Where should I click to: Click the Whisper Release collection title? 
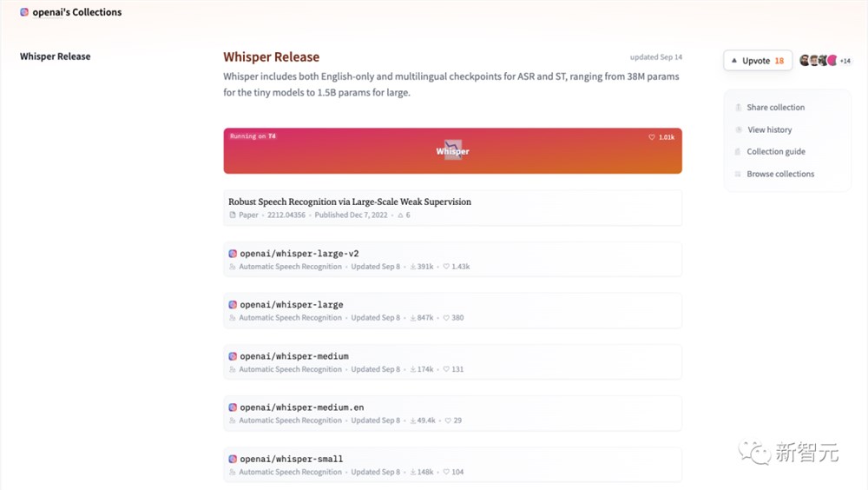271,57
